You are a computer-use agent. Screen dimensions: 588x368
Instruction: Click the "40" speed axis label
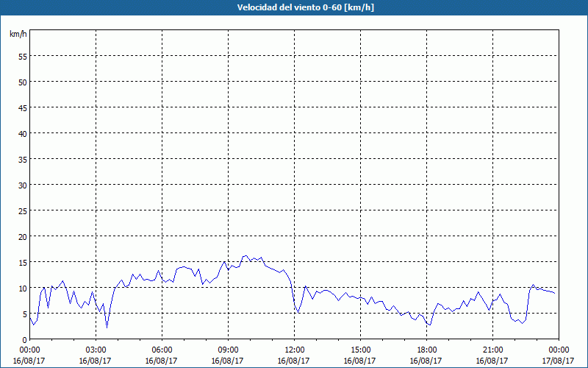(23, 133)
